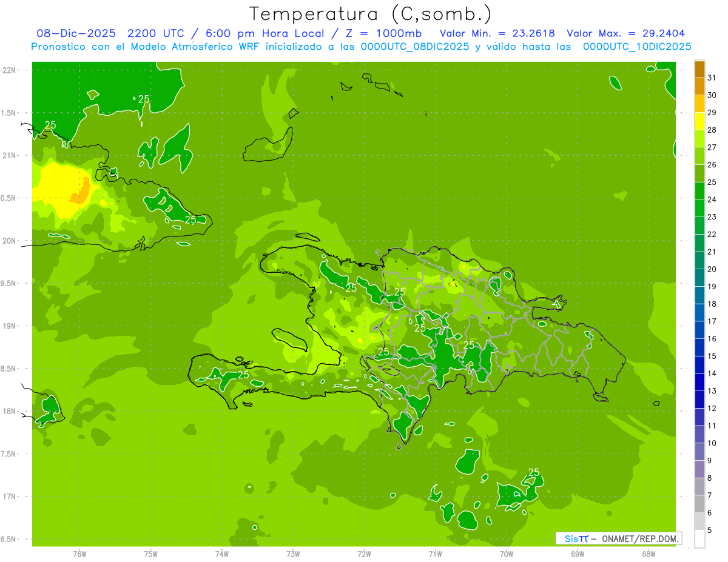This screenshot has height=562, width=728.
Task: Click the '22N' latitude label
Action: pyautogui.click(x=9, y=70)
